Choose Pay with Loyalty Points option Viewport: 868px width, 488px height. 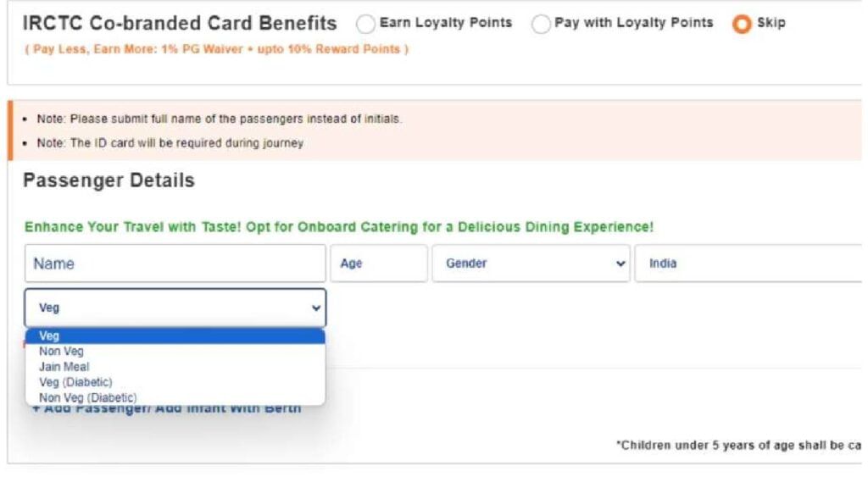coord(541,25)
